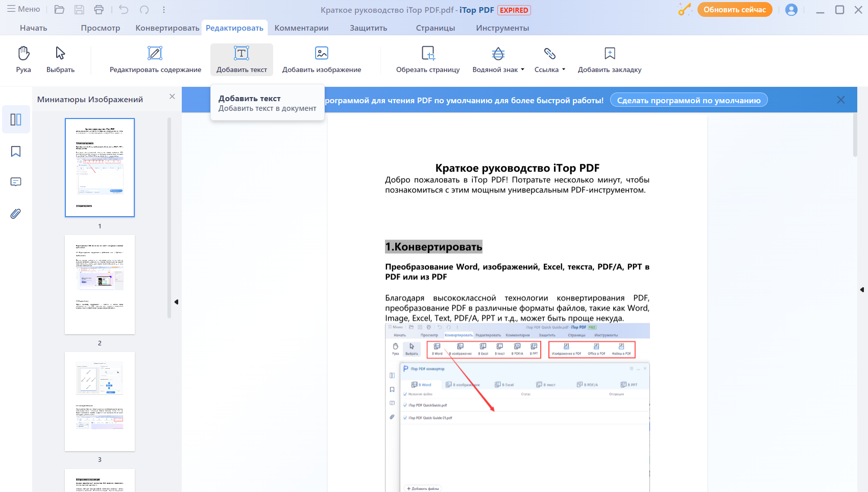Screen dimensions: 868x492
Task: Open the three-dot more options menu
Action: [164, 10]
